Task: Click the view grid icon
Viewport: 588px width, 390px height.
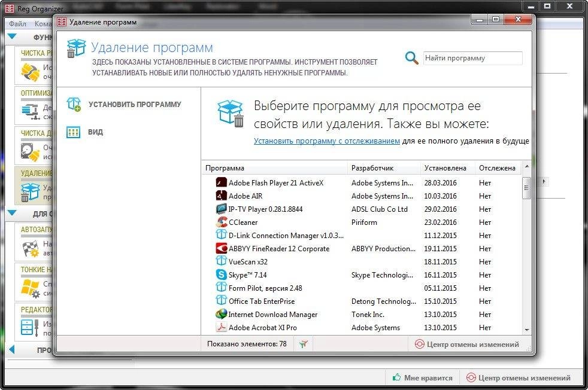Action: [x=73, y=132]
